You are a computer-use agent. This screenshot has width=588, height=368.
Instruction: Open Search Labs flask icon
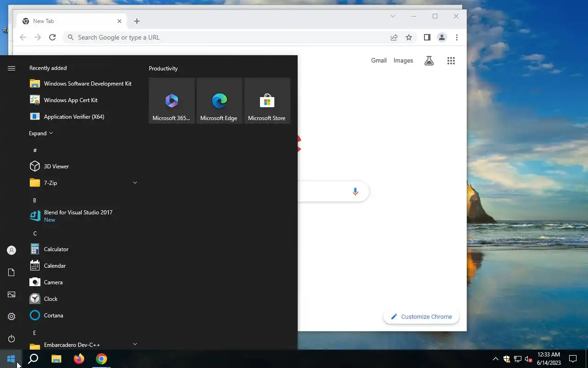coord(429,61)
